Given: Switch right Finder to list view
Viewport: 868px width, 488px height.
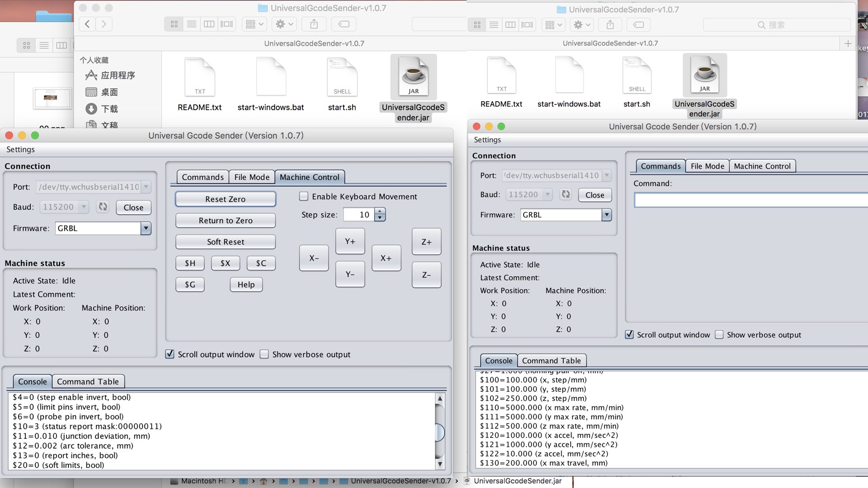Looking at the screenshot, I should (494, 25).
